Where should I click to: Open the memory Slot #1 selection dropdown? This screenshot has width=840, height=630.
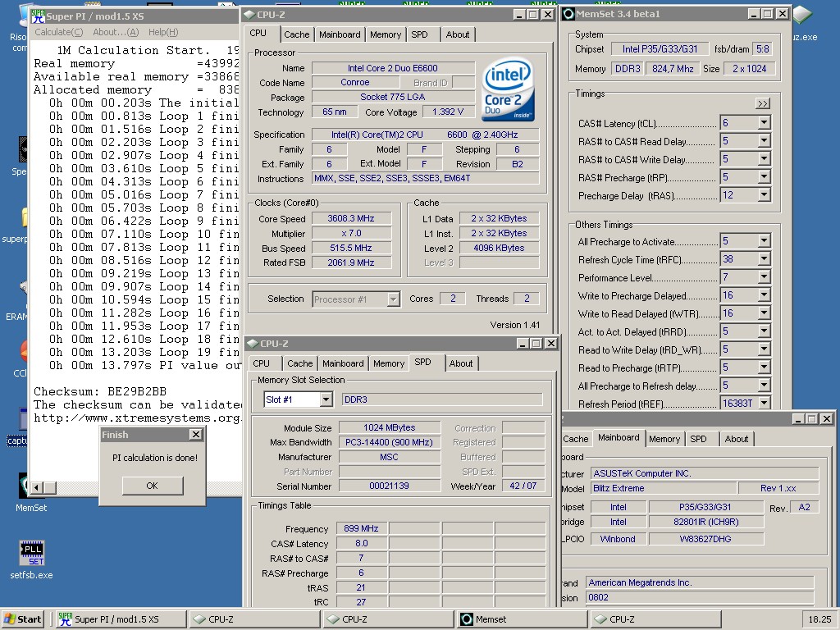click(326, 399)
